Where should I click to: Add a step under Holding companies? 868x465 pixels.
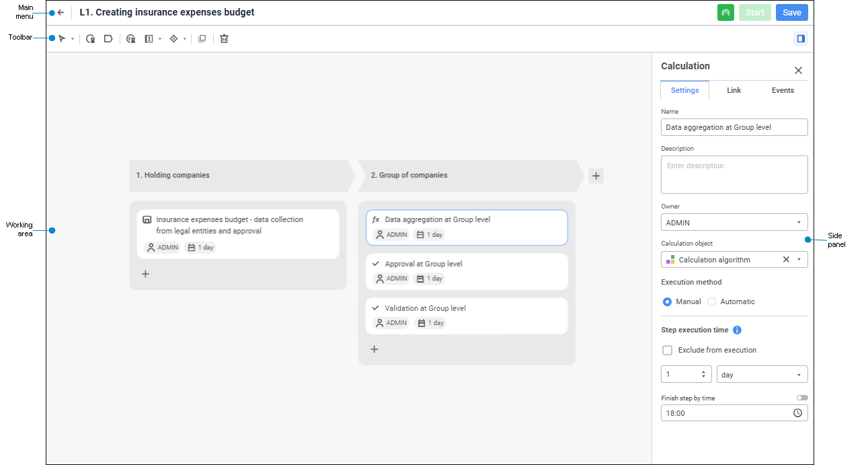(x=145, y=274)
